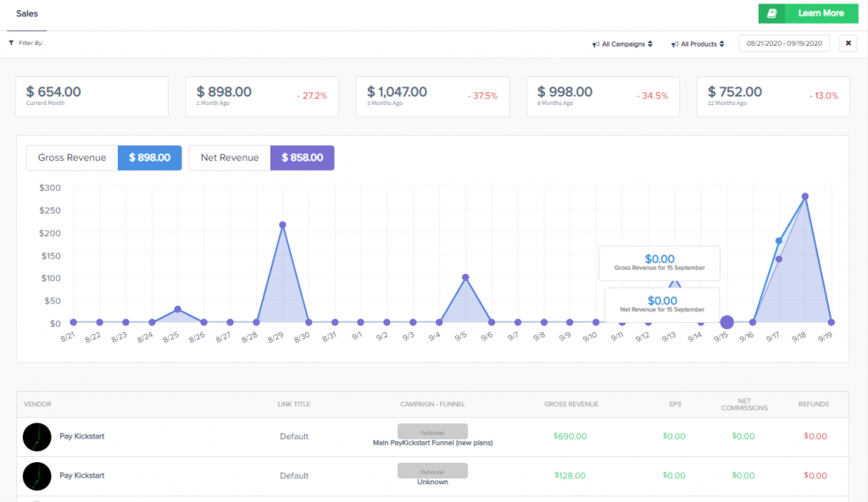Click the second Pay Kickstart vendor avatar
The image size is (868, 502).
37,476
